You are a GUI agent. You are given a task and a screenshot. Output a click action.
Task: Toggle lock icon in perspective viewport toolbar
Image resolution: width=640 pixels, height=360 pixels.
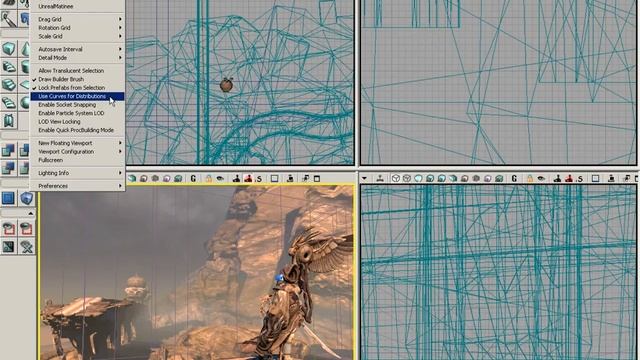click(x=209, y=178)
